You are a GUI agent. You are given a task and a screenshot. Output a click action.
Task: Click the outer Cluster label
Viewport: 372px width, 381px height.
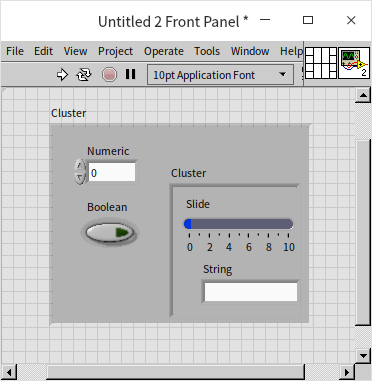tap(68, 113)
